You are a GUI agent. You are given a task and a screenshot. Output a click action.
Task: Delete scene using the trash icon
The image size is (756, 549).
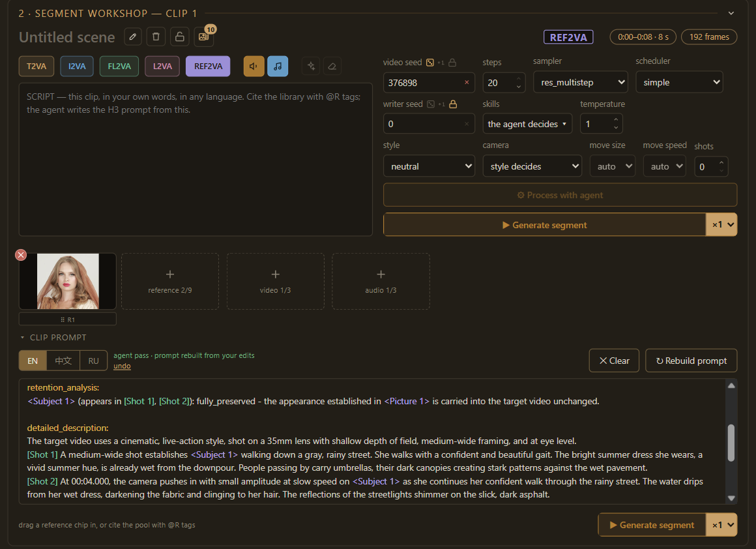click(x=156, y=37)
